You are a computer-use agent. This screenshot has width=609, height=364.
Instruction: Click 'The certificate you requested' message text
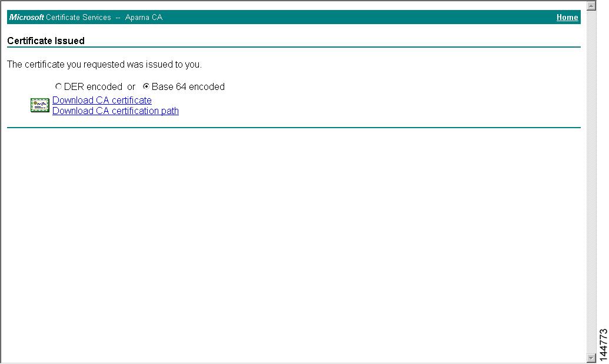click(x=105, y=65)
